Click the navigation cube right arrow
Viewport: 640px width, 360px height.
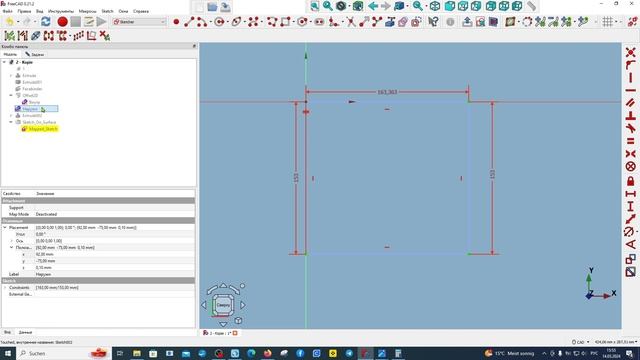(x=243, y=305)
